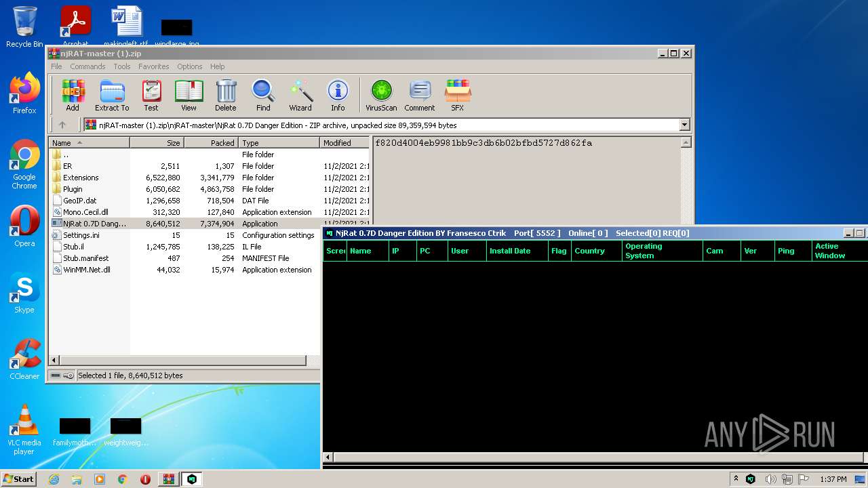The height and width of the screenshot is (488, 868).
Task: Click the Windows Explorer taskbar icon
Action: point(77,479)
